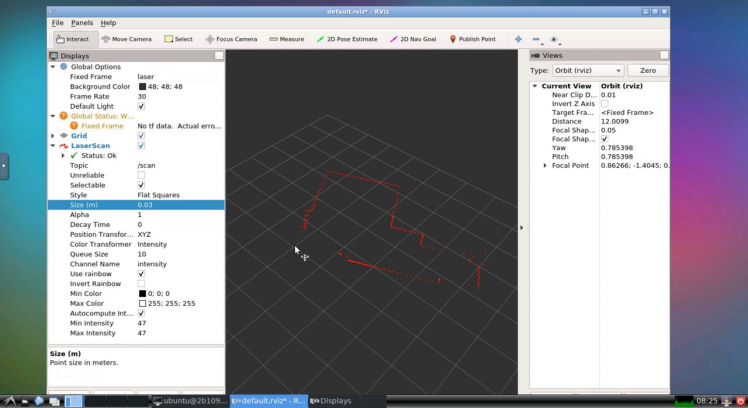Select the 2D Nav Goal tool

[411, 39]
